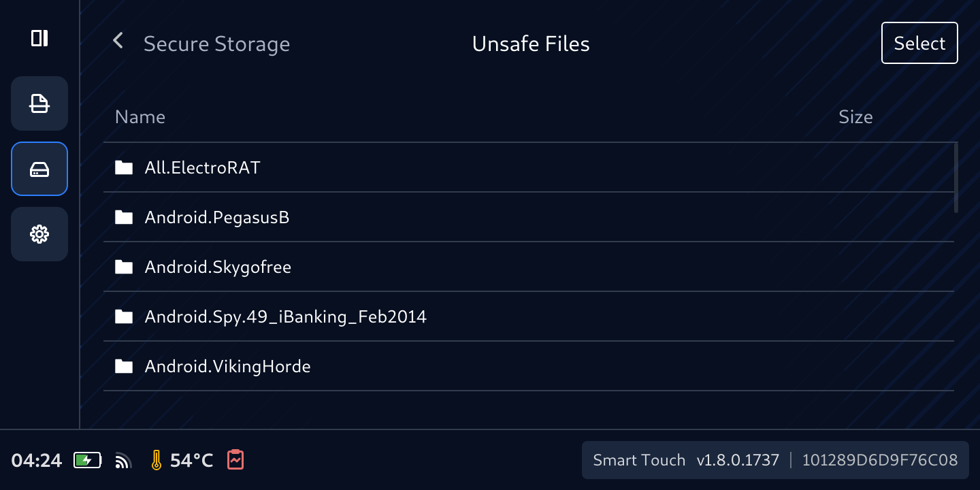The width and height of the screenshot is (980, 490).
Task: Click the Name column header
Action: [x=140, y=117]
